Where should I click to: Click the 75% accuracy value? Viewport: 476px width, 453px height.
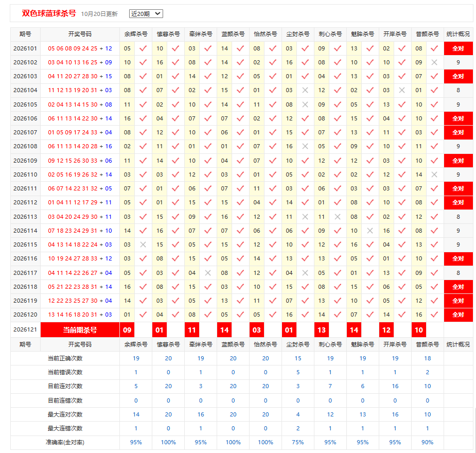pyautogui.click(x=298, y=442)
